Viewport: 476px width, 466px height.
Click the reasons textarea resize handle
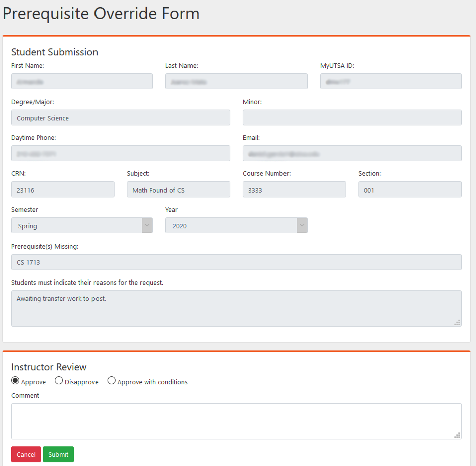coord(457,322)
